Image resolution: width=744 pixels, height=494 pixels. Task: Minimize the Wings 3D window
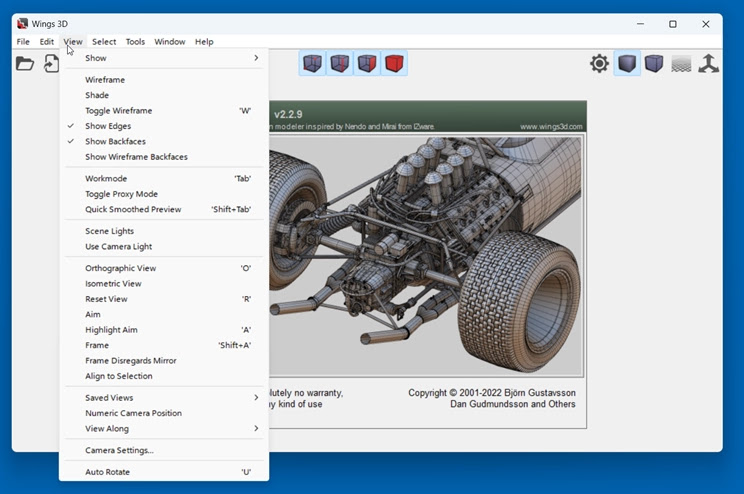[x=641, y=24]
